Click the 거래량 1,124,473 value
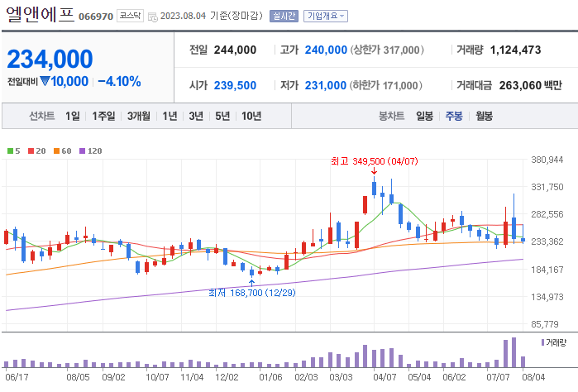This screenshot has width=578, height=392. [x=515, y=50]
